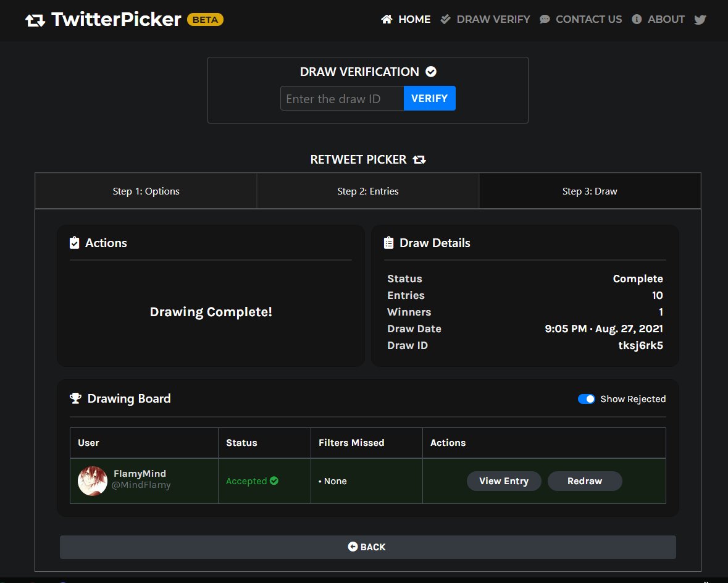Click the TwitterPicker retweet logo icon
The width and height of the screenshot is (728, 583).
[x=35, y=20]
